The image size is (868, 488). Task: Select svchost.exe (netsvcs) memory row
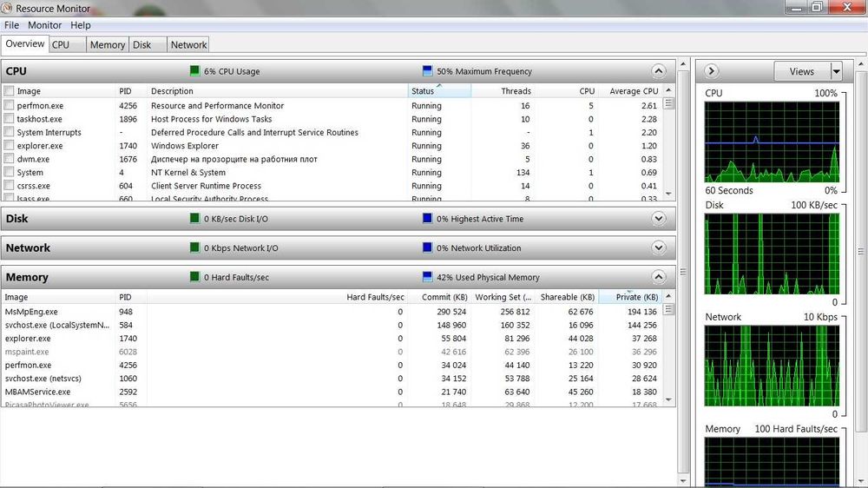pyautogui.click(x=332, y=379)
